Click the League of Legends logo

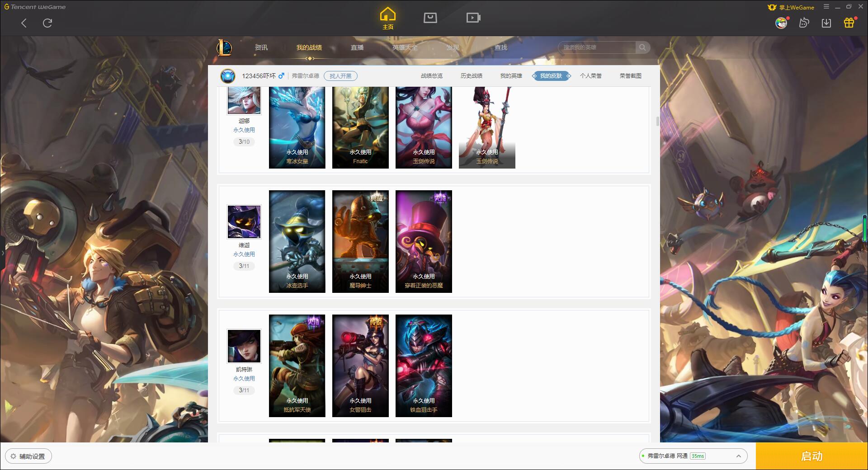[225, 47]
